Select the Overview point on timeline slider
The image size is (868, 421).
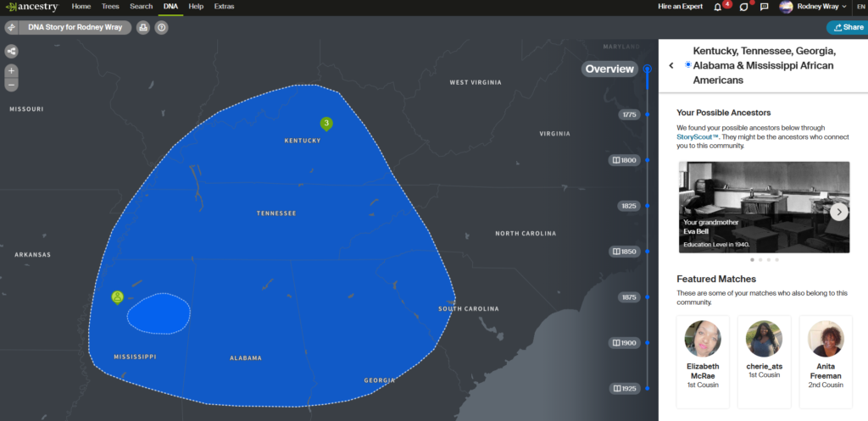tap(648, 69)
